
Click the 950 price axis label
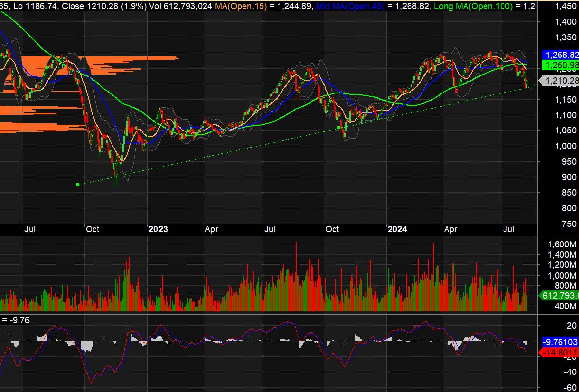569,161
